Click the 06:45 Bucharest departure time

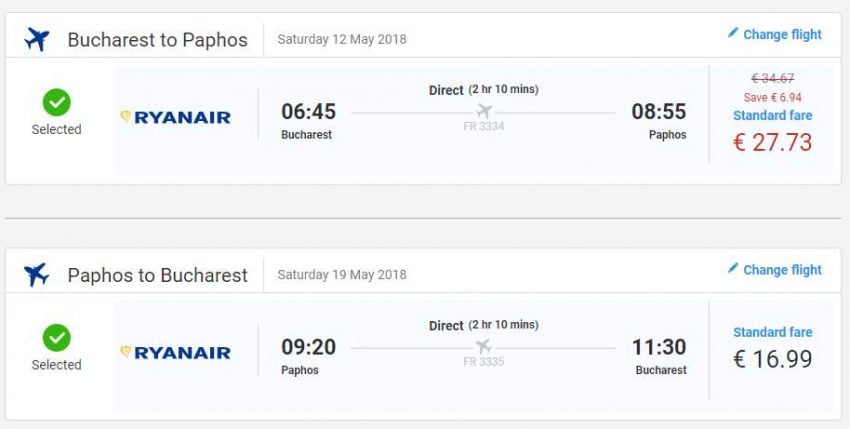pos(308,111)
